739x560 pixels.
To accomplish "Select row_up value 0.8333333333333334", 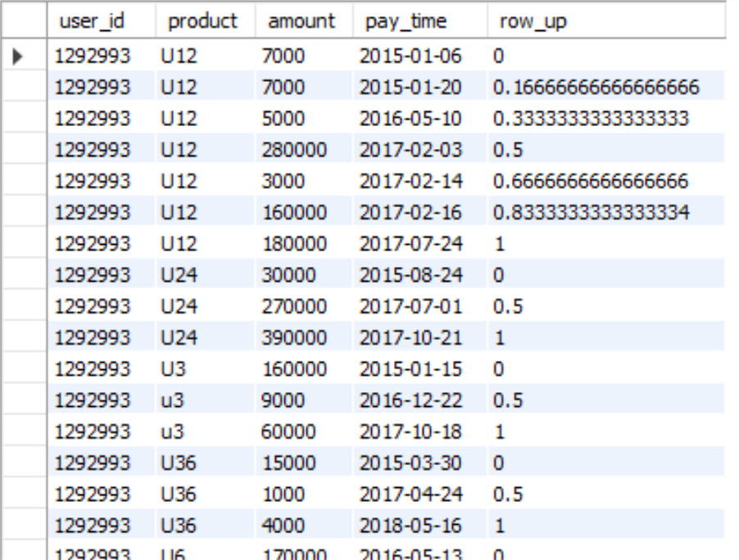I will [x=606, y=212].
